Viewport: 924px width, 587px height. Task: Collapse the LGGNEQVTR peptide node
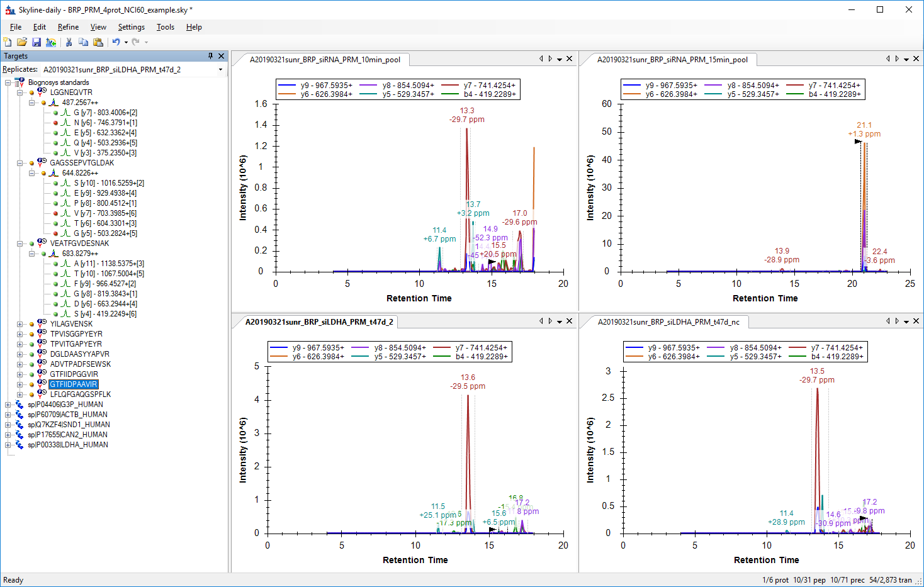[20, 92]
